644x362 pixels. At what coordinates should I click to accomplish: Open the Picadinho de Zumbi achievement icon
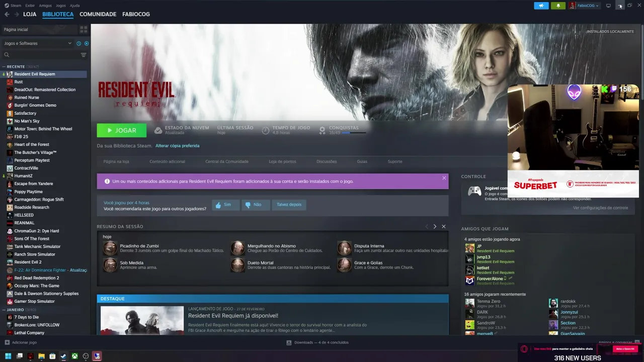click(x=110, y=248)
